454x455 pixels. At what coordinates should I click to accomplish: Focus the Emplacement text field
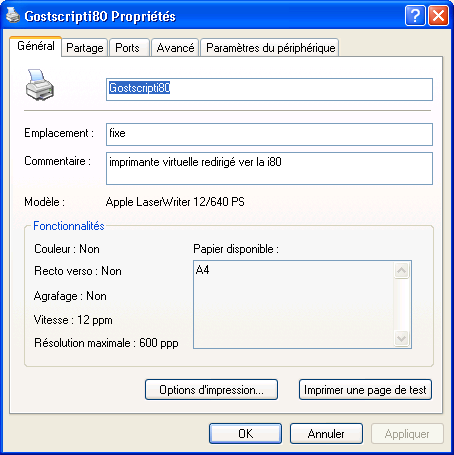click(269, 134)
